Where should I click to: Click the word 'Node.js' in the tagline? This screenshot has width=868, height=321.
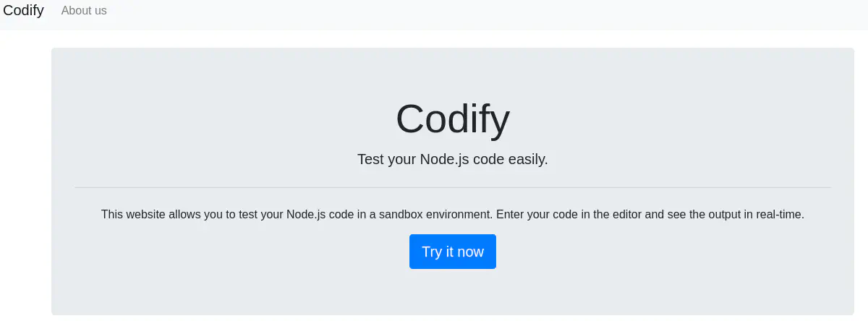(445, 159)
